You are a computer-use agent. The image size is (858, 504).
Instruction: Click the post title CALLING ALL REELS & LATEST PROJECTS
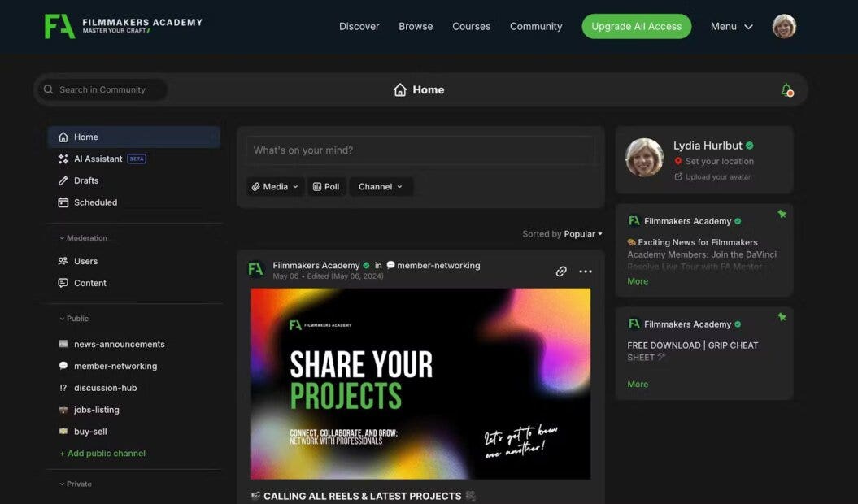tap(362, 497)
